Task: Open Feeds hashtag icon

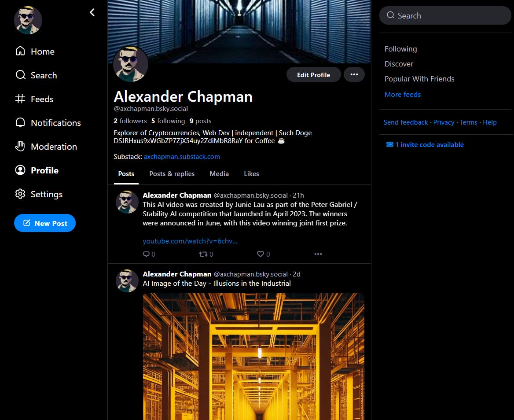Action: (20, 99)
